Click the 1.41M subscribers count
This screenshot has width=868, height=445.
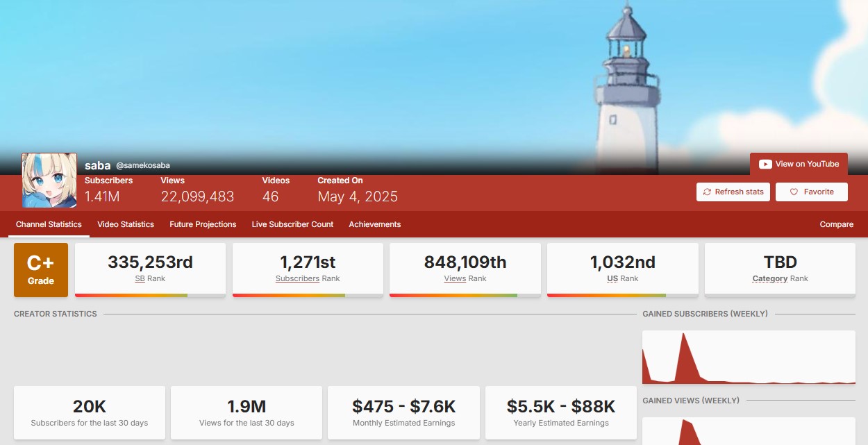(102, 196)
